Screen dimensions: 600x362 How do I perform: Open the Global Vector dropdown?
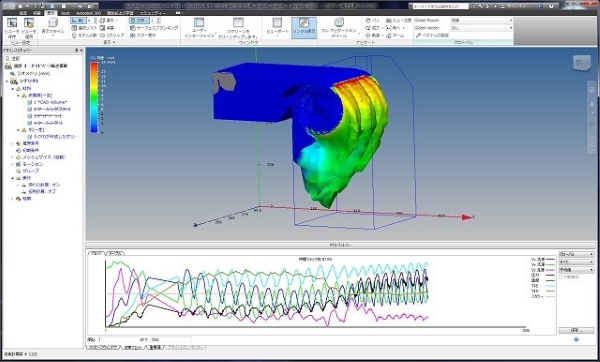482,28
